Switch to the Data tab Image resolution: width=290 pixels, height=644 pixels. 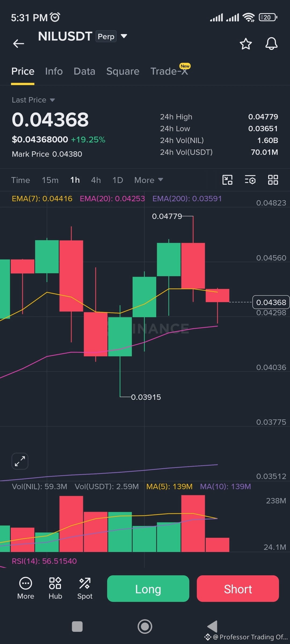(x=85, y=71)
